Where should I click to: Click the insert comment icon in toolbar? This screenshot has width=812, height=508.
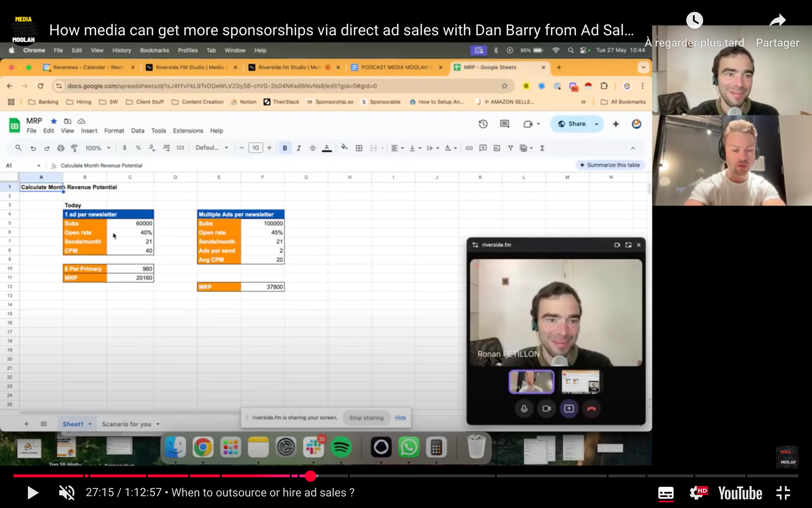point(483,148)
